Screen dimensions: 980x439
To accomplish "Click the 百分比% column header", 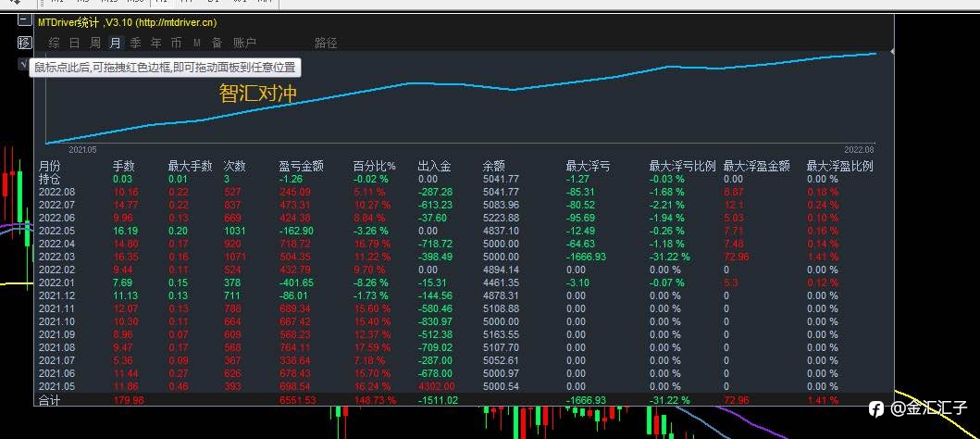I will pos(375,167).
